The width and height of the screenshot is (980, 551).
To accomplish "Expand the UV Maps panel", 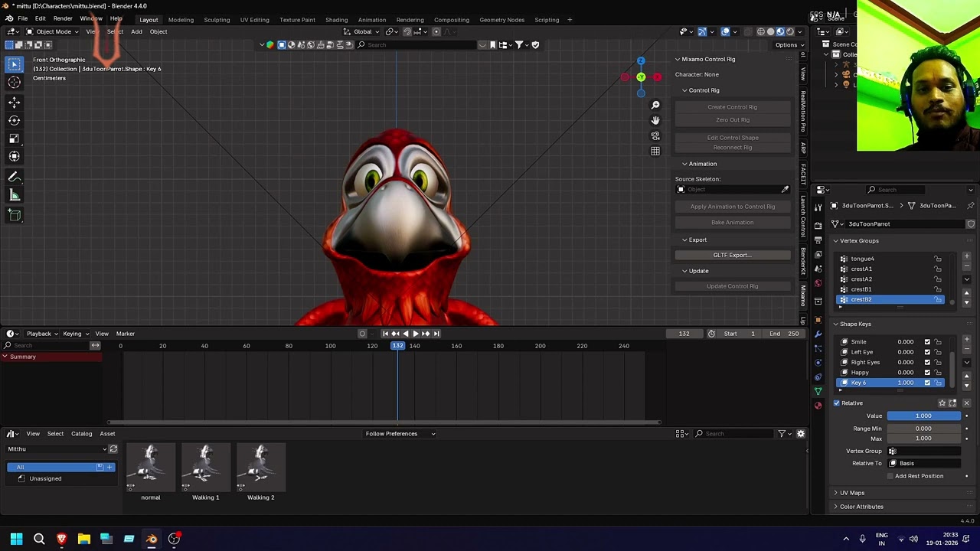I will [851, 493].
